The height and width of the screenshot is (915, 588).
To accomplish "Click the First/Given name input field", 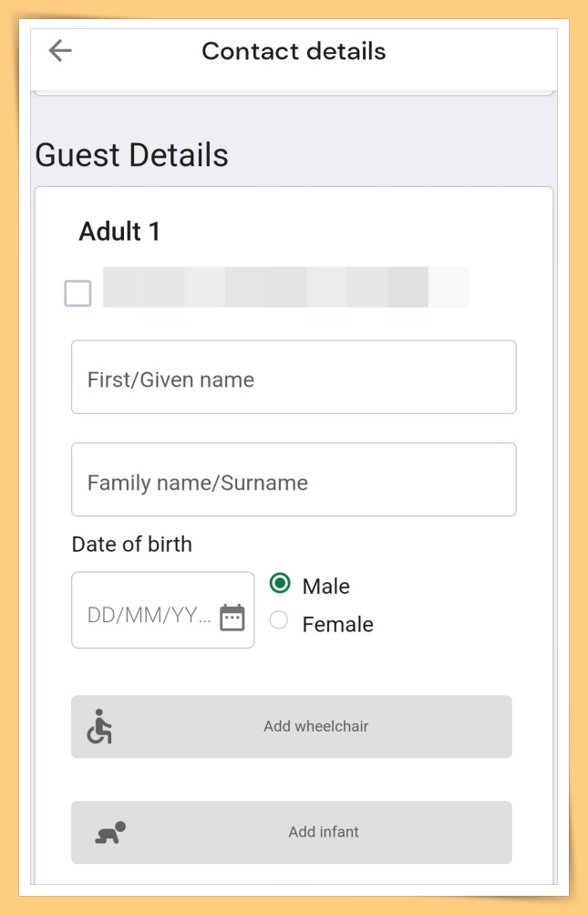I will 294,377.
